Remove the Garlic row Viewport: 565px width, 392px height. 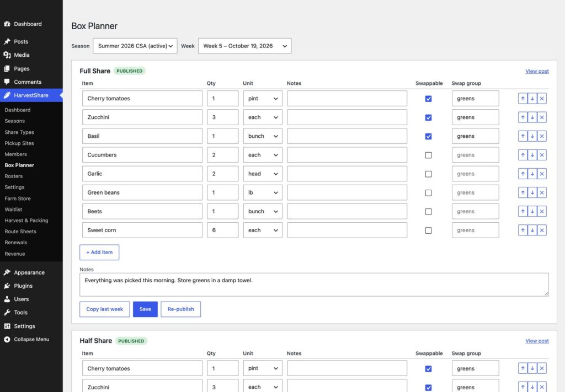click(542, 174)
